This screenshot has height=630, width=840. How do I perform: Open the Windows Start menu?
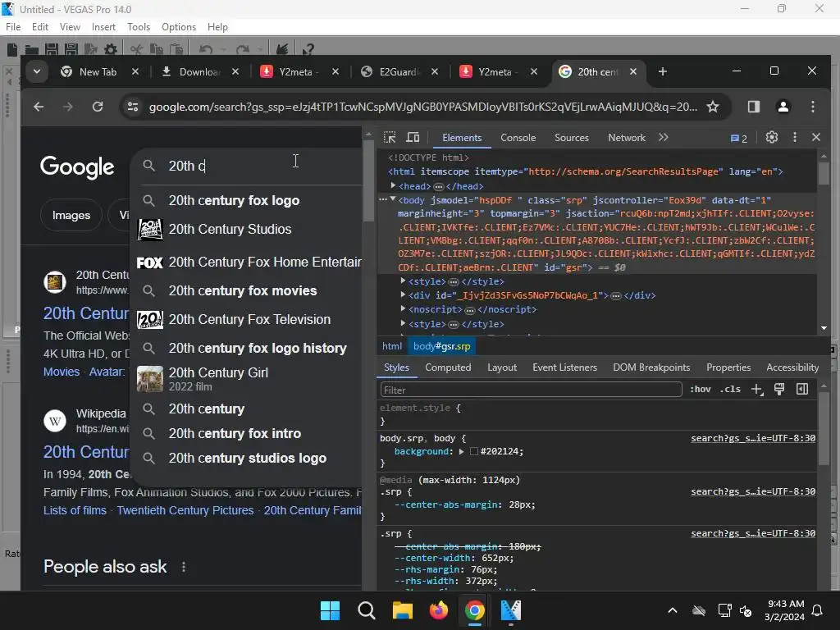coord(330,610)
